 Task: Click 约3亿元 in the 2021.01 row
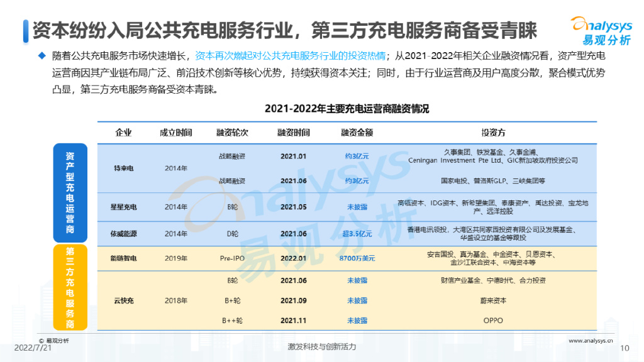tap(357, 156)
